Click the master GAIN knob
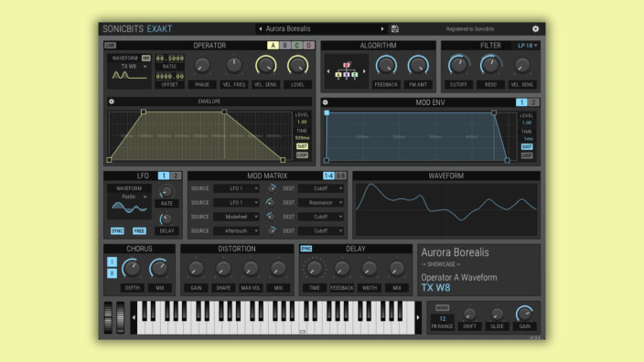644x362 pixels. pos(524,314)
